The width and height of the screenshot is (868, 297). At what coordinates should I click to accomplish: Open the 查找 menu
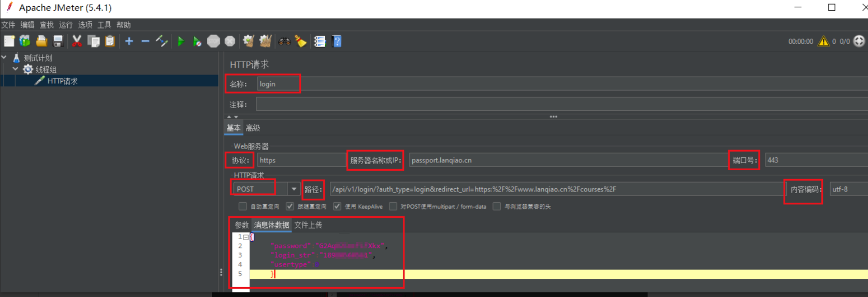pos(47,25)
